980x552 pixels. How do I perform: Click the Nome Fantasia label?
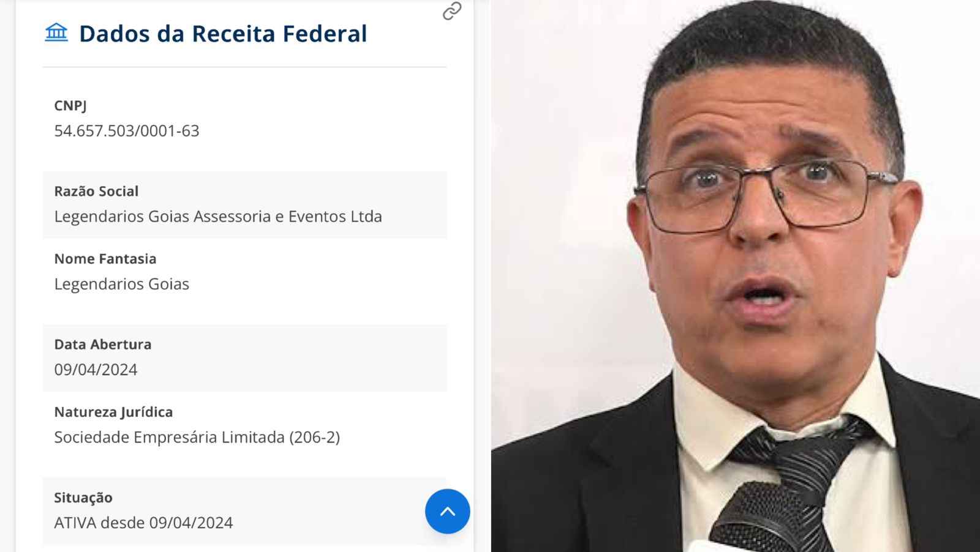(x=105, y=259)
